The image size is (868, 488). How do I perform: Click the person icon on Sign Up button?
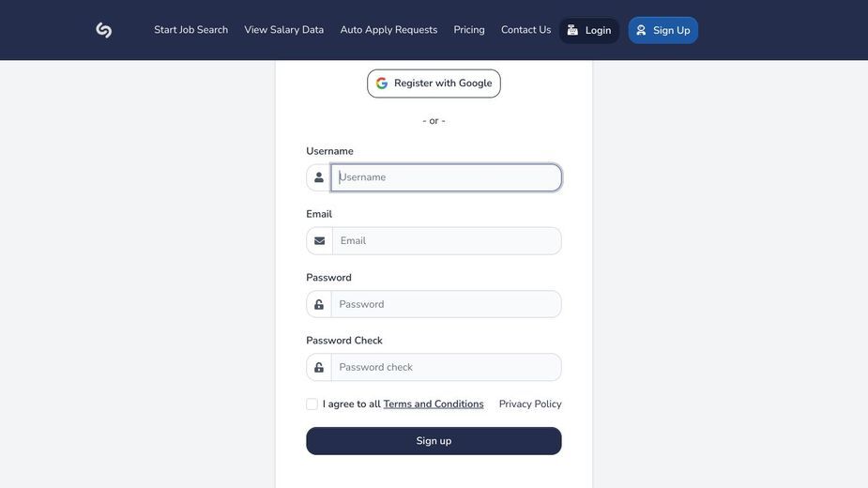641,30
